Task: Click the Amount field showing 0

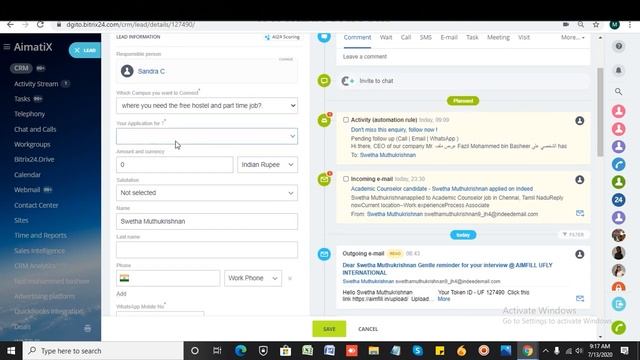Action: click(x=174, y=164)
